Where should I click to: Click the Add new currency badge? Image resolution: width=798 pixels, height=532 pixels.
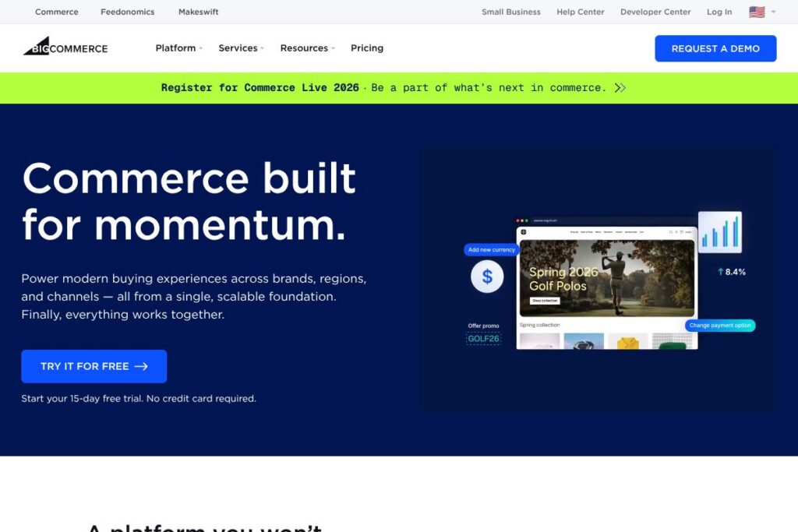(492, 250)
